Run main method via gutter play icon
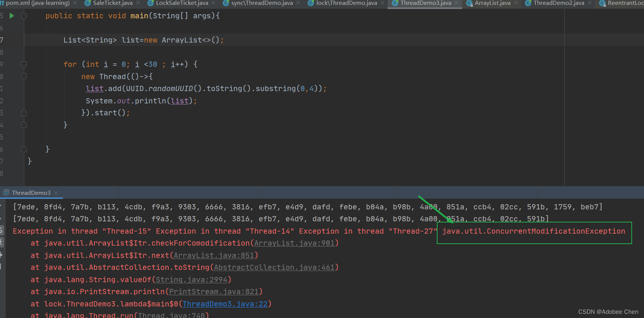 12,16
